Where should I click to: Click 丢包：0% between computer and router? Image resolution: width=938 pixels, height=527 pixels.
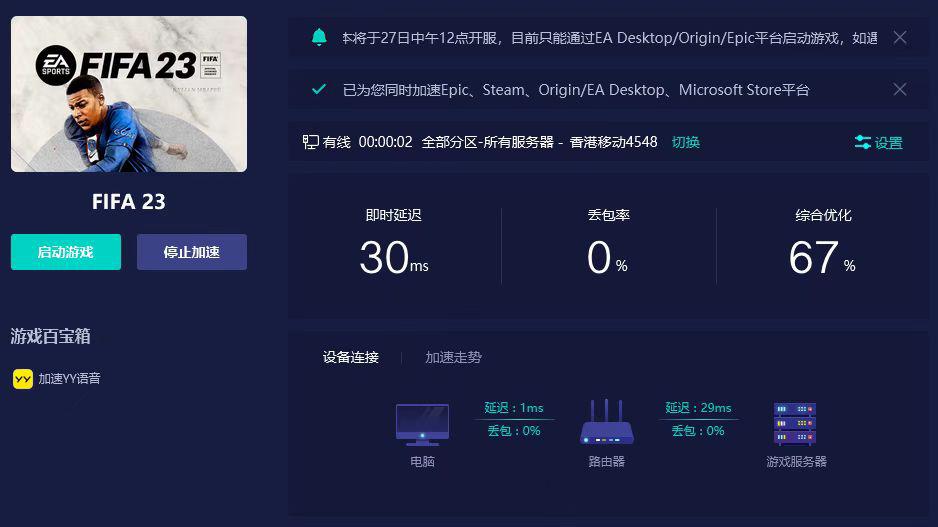[514, 431]
